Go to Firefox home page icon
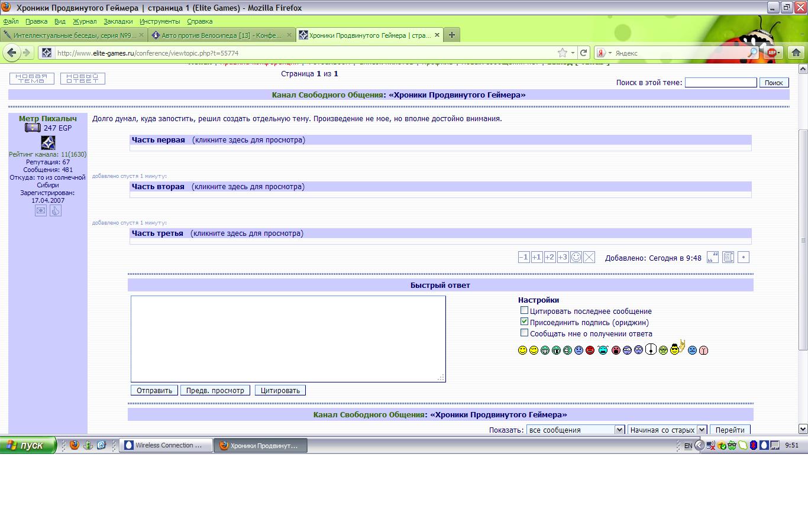This screenshot has width=808, height=532. [x=796, y=53]
